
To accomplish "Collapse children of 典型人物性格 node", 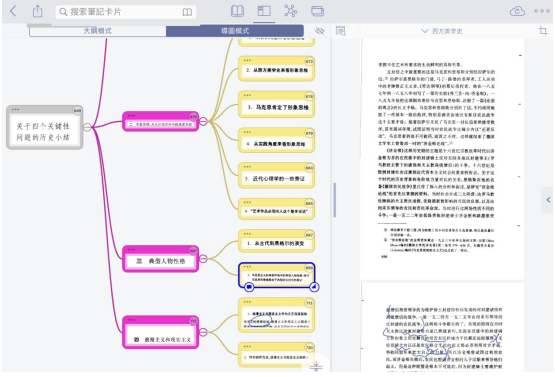I will click(203, 259).
